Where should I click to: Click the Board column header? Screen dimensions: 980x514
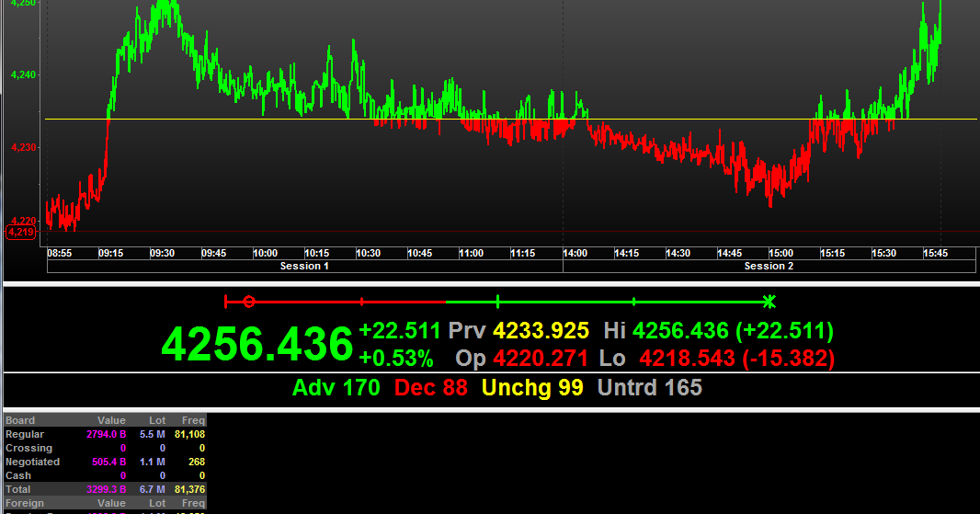pyautogui.click(x=20, y=420)
